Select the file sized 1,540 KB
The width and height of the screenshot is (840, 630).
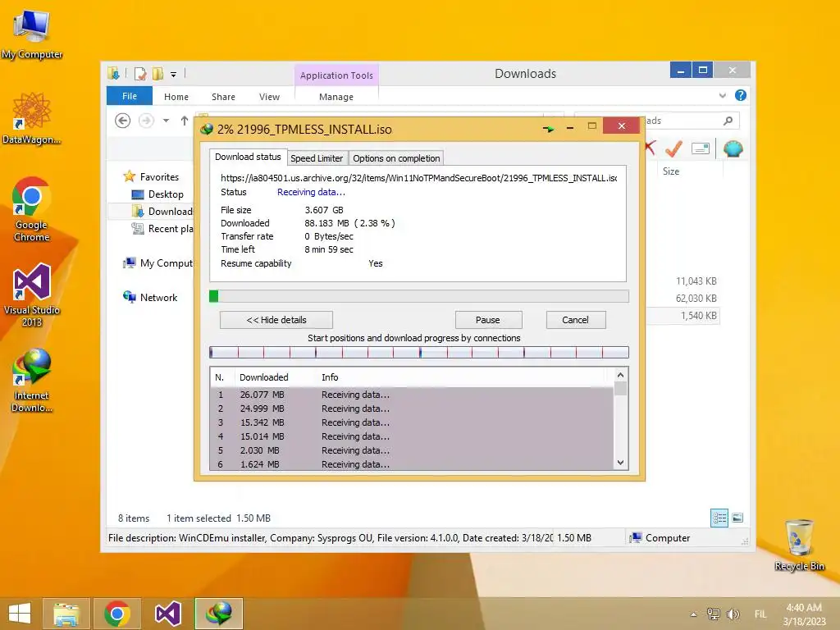coord(699,316)
